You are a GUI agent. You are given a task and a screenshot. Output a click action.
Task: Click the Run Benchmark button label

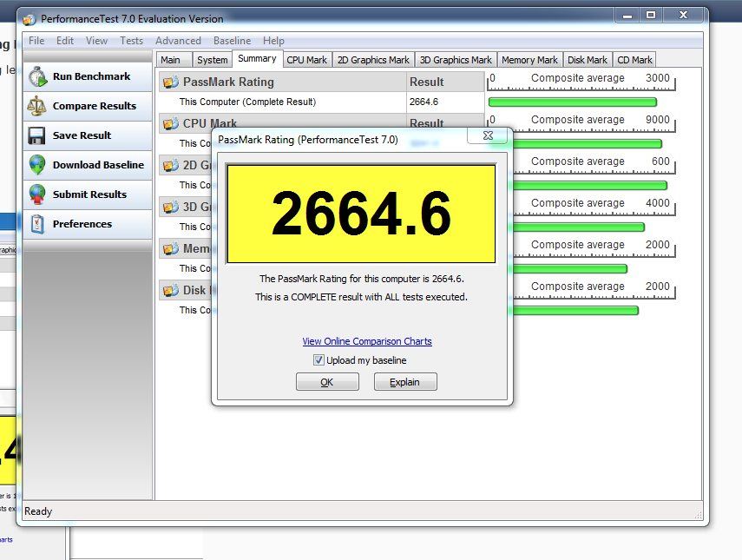[91, 76]
